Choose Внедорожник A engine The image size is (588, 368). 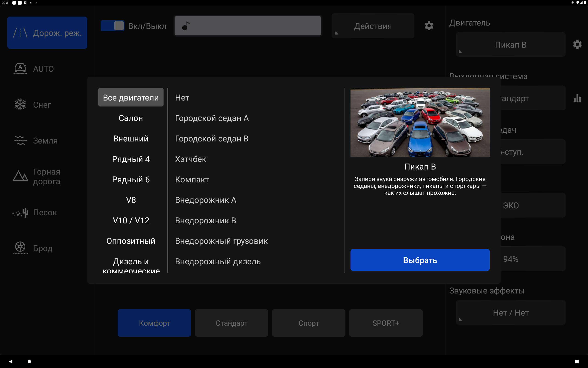257,200
